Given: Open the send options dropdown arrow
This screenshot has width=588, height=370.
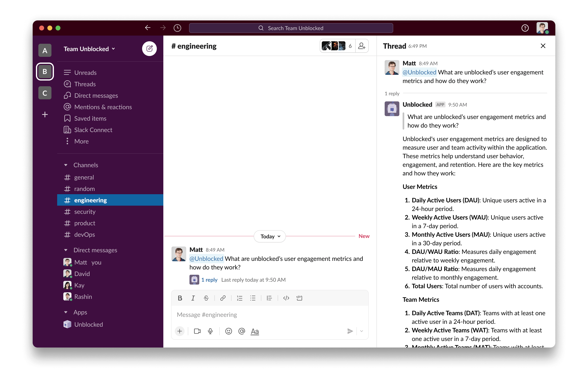Looking at the screenshot, I should tap(361, 331).
